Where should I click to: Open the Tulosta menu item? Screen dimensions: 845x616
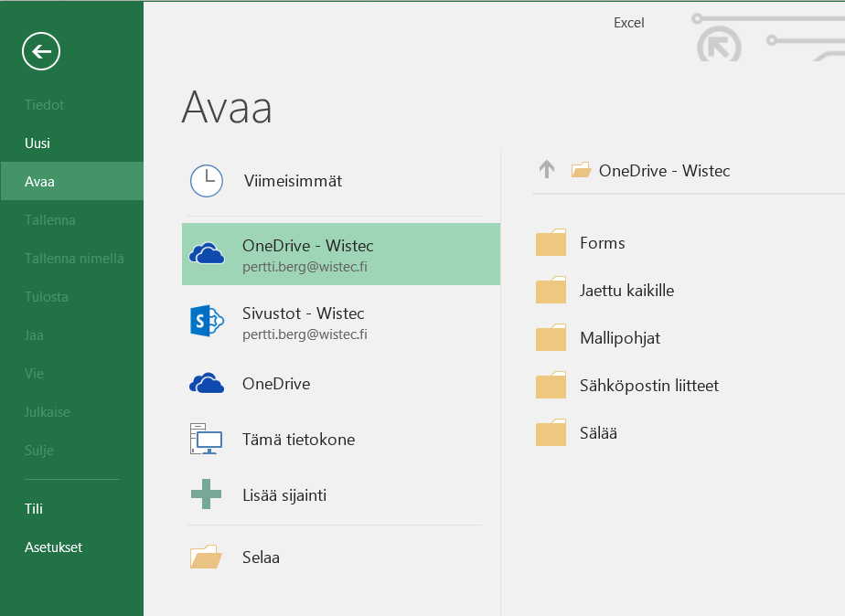pyautogui.click(x=47, y=297)
